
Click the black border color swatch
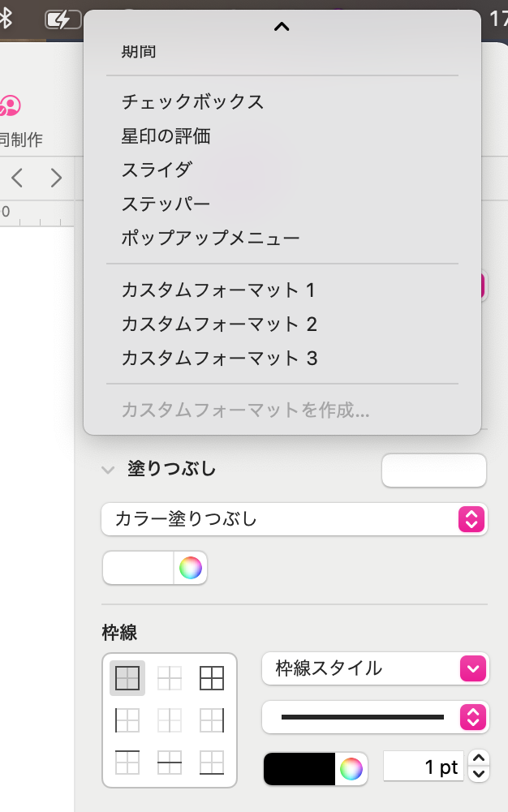pyautogui.click(x=299, y=769)
